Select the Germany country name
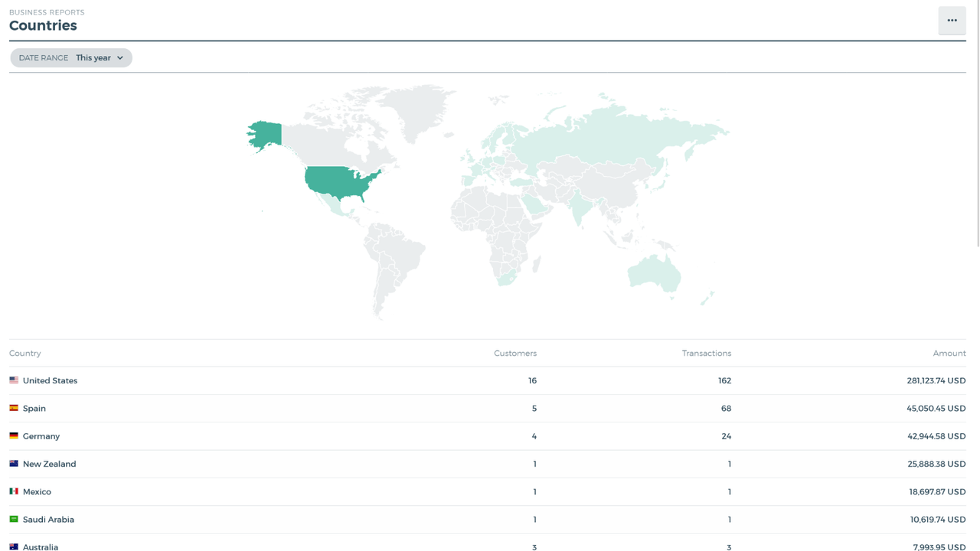 41,436
